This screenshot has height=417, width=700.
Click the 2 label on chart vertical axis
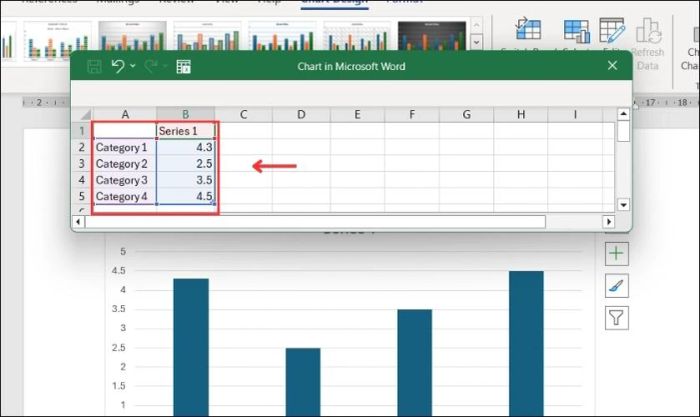click(x=123, y=367)
